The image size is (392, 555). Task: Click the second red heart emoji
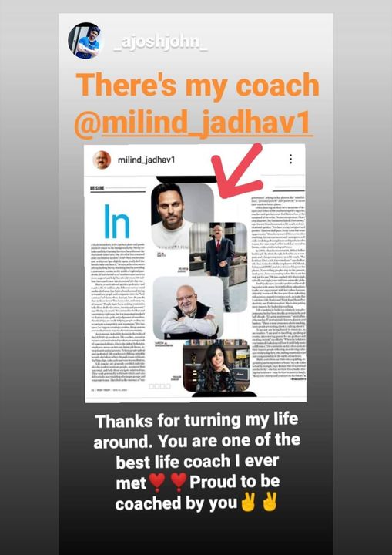tap(179, 482)
